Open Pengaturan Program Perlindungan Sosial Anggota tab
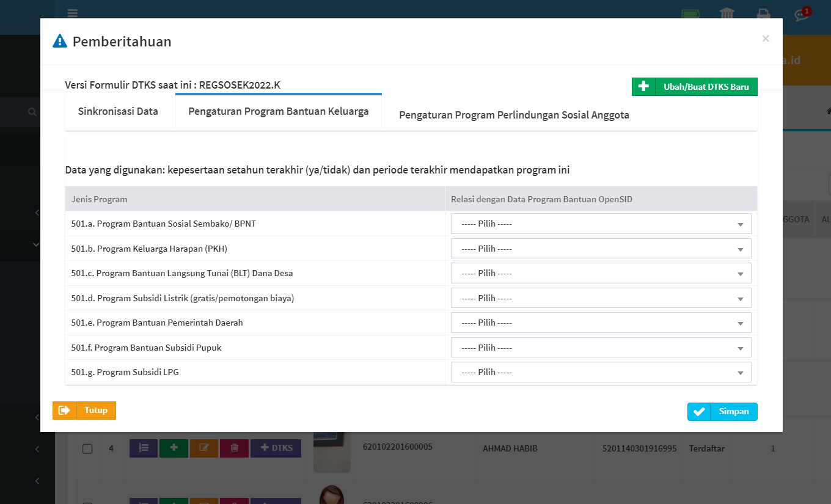Screen dimensions: 831x504 tap(513, 115)
